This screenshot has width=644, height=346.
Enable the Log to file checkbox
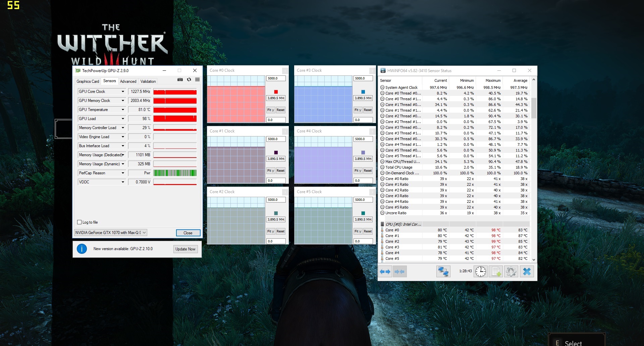click(x=79, y=222)
